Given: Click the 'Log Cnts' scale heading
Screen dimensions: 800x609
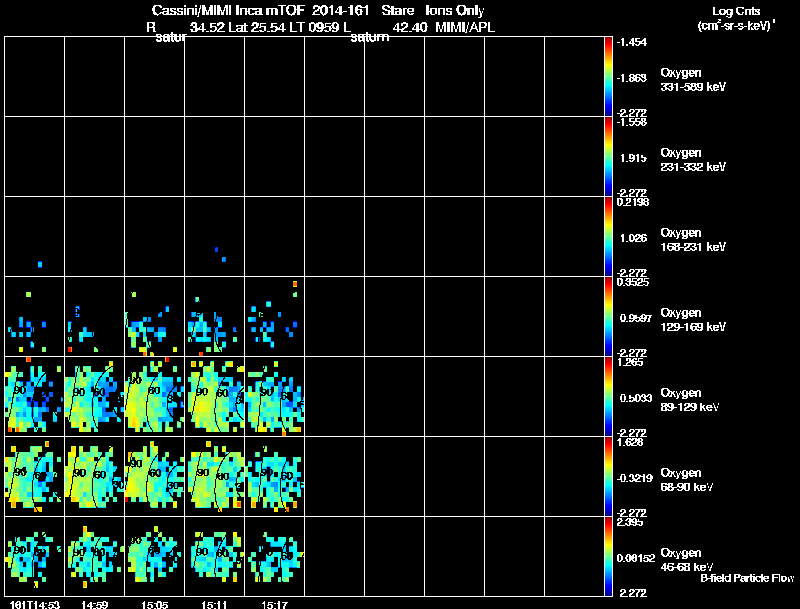Looking at the screenshot, I should tap(736, 11).
